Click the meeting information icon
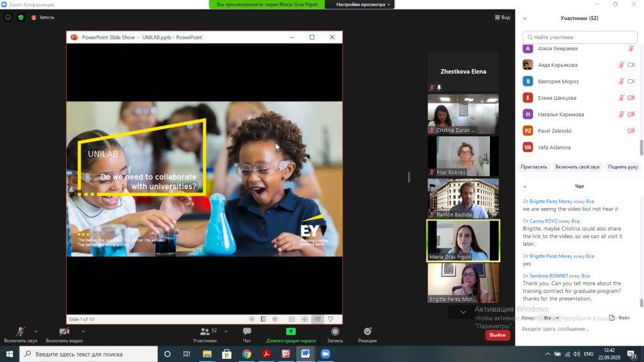Viewport: 644px width, 362px height. (8, 17)
